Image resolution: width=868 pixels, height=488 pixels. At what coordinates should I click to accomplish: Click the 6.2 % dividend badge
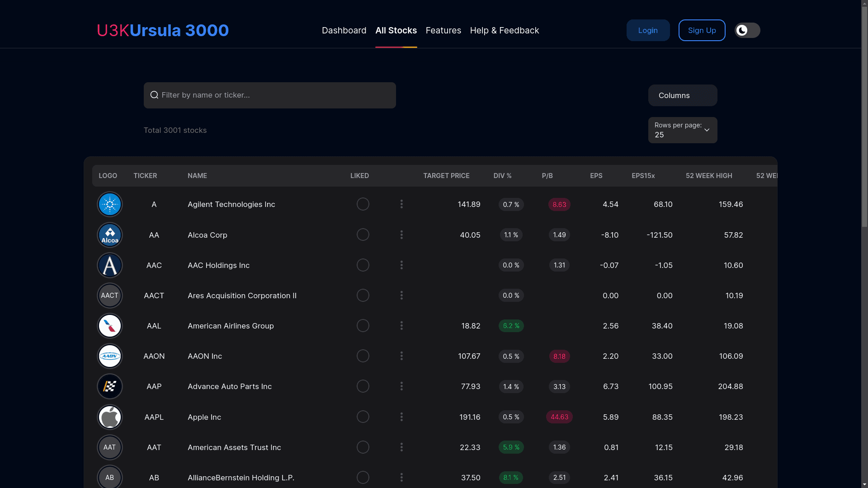pyautogui.click(x=511, y=326)
